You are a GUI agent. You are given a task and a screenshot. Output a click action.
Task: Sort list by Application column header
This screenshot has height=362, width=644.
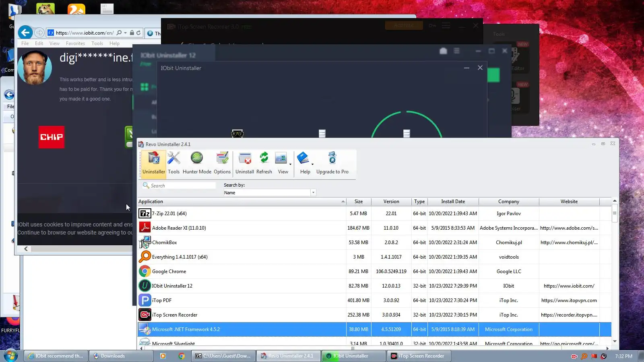242,202
